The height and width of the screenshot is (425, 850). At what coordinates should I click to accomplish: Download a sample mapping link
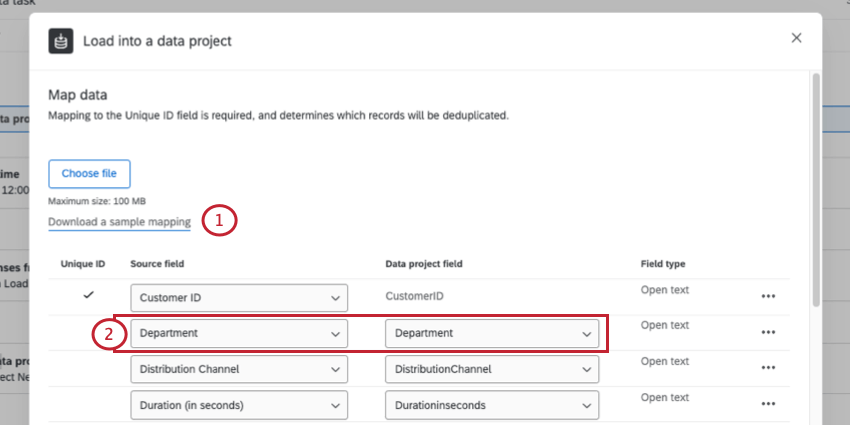119,222
